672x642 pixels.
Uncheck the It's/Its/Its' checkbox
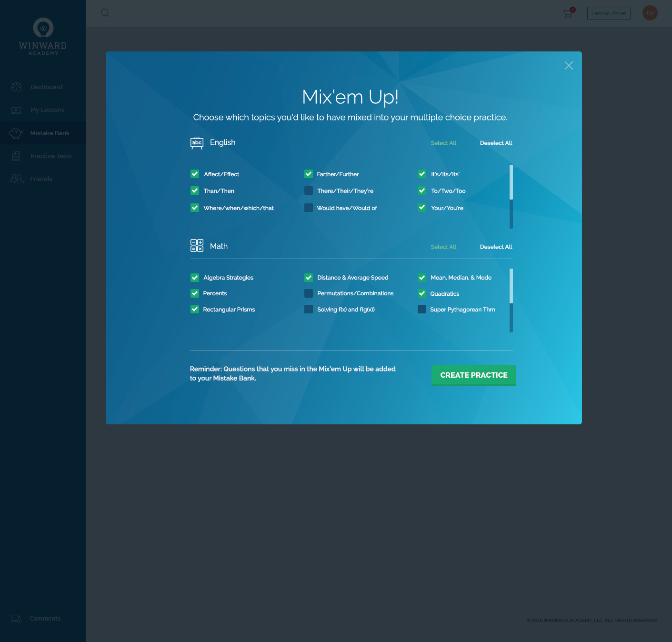click(x=422, y=174)
